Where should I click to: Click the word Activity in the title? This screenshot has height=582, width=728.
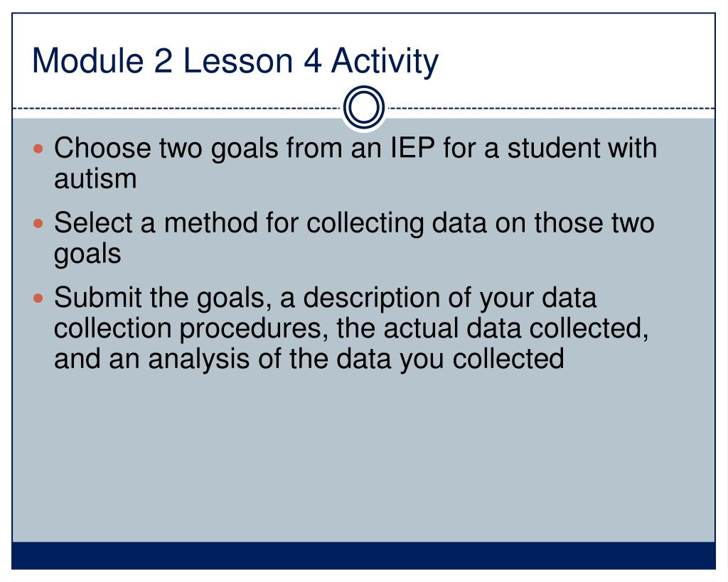pos(385,61)
